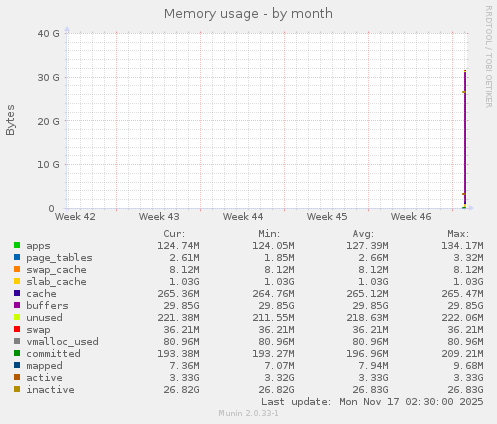Click the blue page_tables legend swatch
This screenshot has width=497, height=424.
click(17, 257)
